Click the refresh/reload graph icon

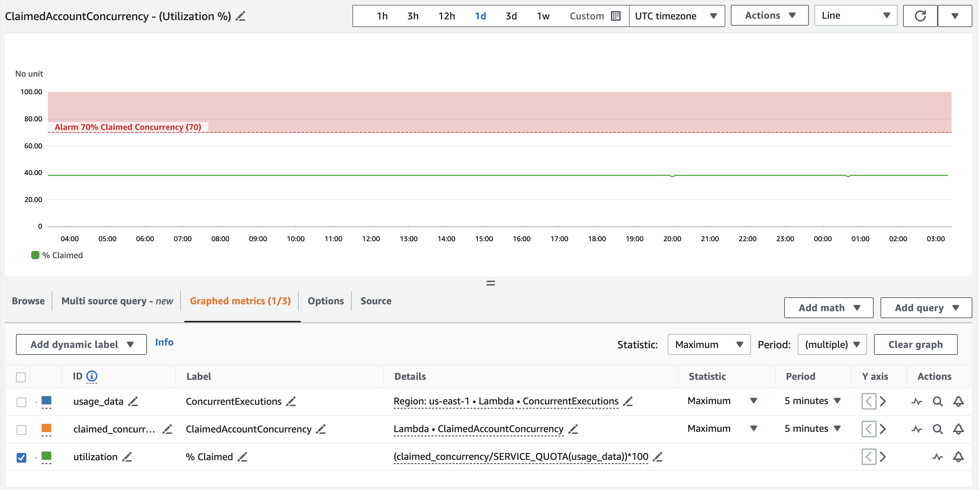tap(921, 16)
